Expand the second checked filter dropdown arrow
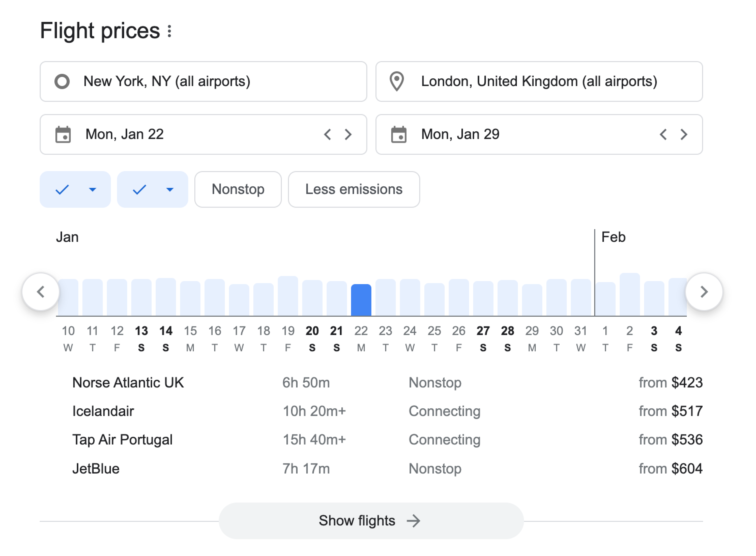Image resolution: width=756 pixels, height=556 pixels. (170, 189)
